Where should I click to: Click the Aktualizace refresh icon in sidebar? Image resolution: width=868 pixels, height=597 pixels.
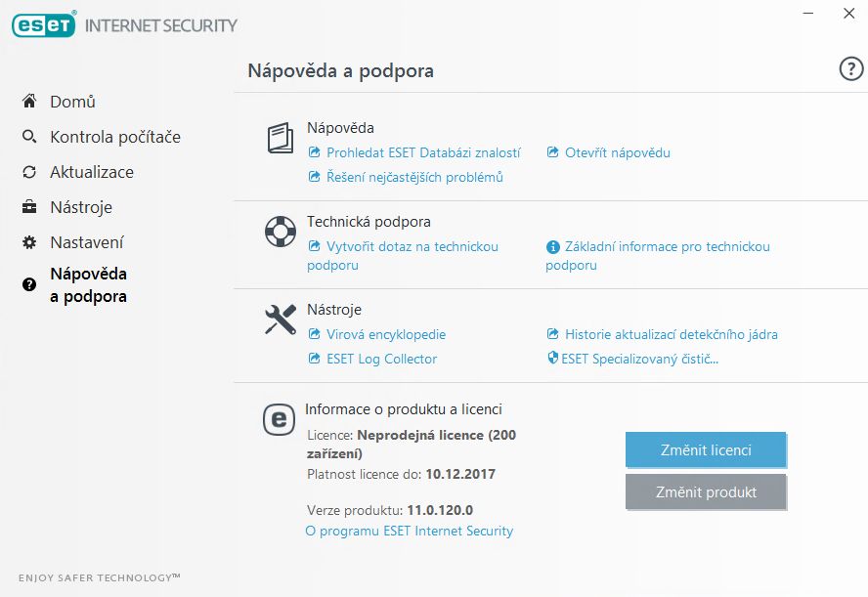(29, 172)
